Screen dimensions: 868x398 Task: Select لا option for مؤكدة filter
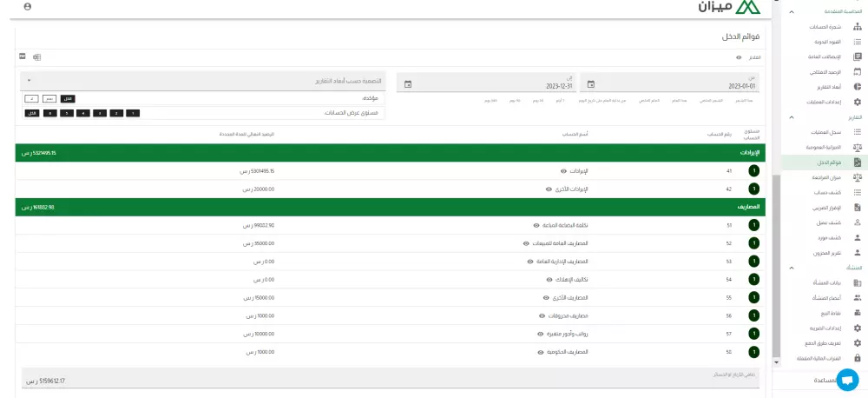pyautogui.click(x=31, y=99)
